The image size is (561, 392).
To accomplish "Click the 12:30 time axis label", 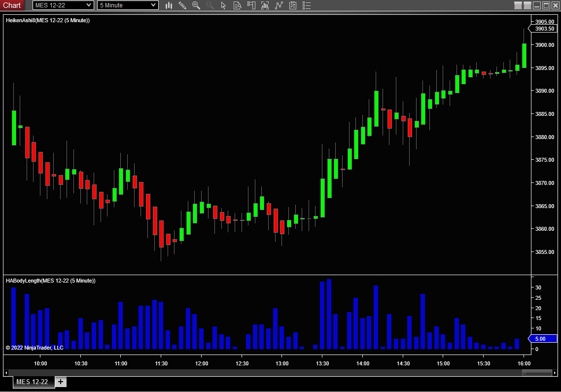I will (x=242, y=364).
